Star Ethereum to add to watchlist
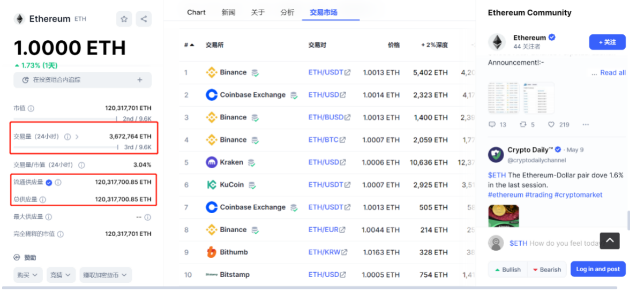This screenshot has height=300, width=644. [x=124, y=19]
